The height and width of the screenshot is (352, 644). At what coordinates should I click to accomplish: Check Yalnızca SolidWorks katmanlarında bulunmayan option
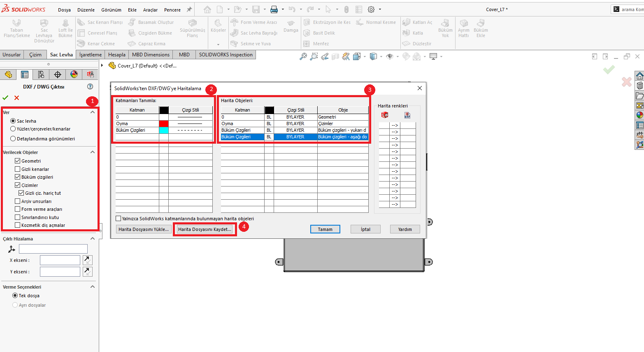119,219
